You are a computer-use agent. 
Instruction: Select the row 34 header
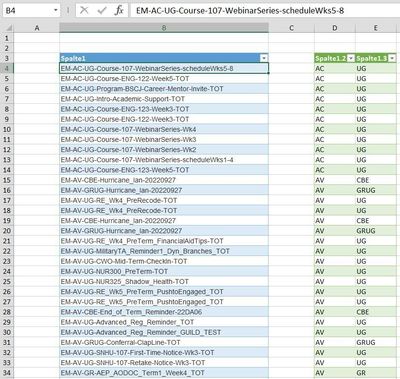pyautogui.click(x=7, y=373)
